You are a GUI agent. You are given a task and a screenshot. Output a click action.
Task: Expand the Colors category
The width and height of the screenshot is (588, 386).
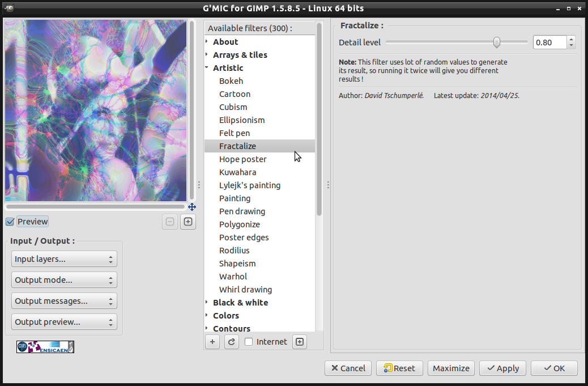pos(207,316)
